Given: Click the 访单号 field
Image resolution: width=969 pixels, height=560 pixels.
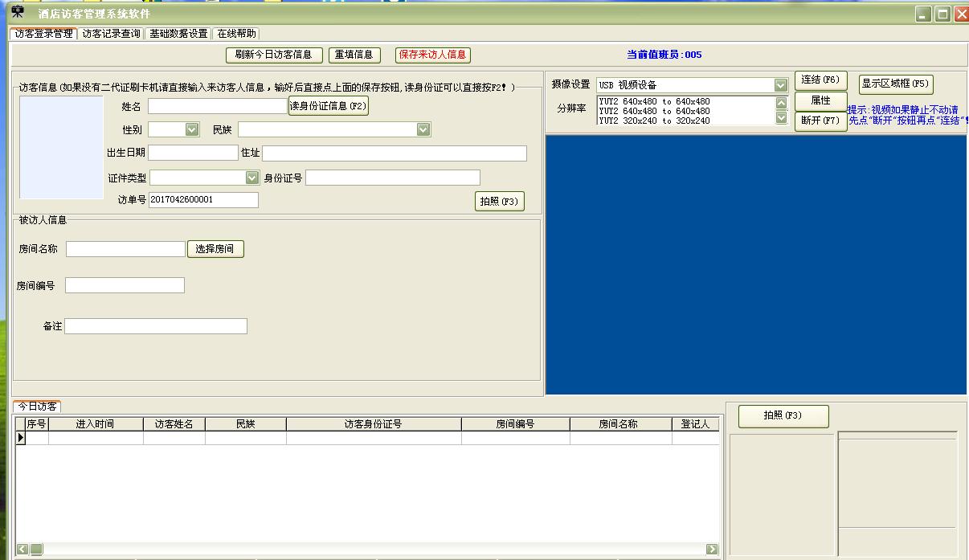Looking at the screenshot, I should click(x=203, y=200).
